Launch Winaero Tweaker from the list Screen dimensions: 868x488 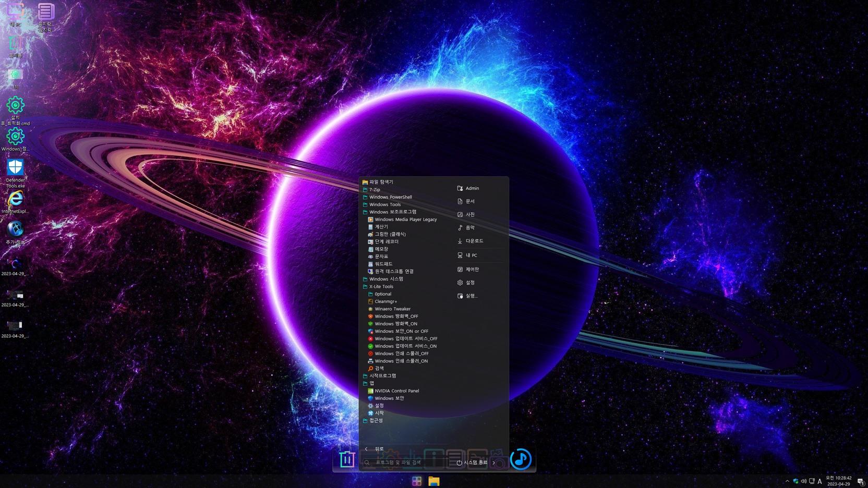pyautogui.click(x=389, y=309)
